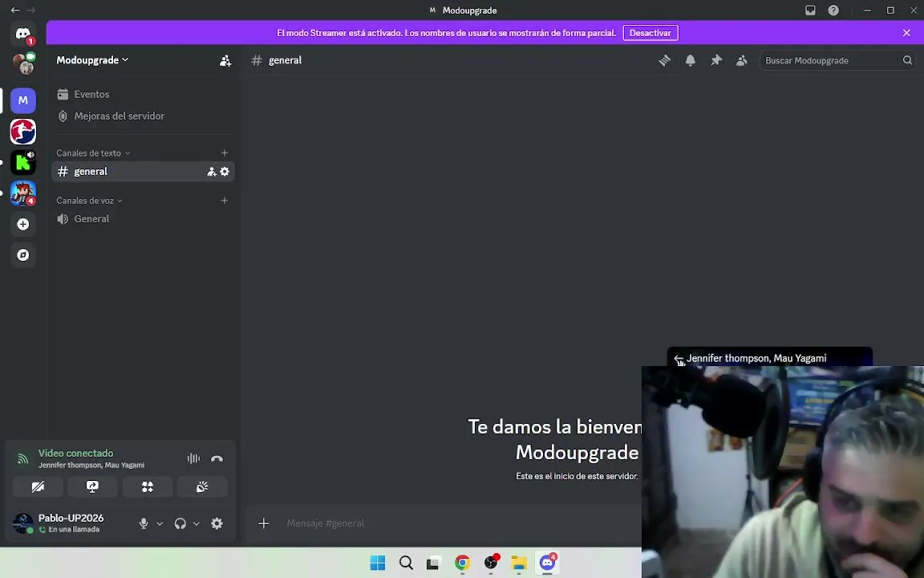Screen dimensions: 924x578
Task: Open the red and blue player silhouette server
Action: [23, 132]
